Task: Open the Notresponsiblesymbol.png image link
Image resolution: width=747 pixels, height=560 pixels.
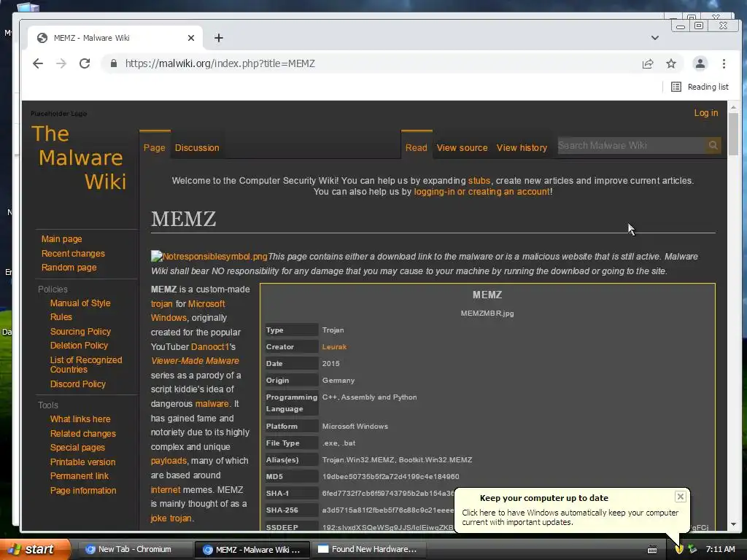Action: click(x=209, y=256)
